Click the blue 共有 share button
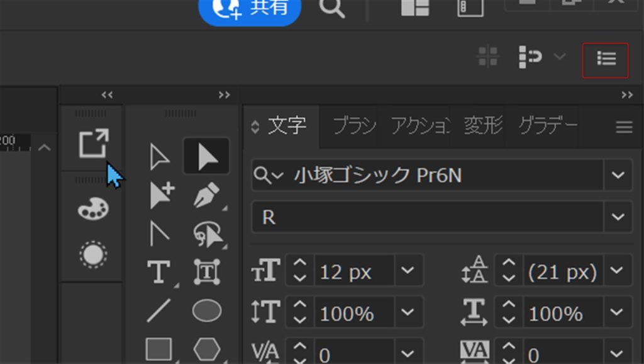Image resolution: width=644 pixels, height=364 pixels. tap(250, 8)
